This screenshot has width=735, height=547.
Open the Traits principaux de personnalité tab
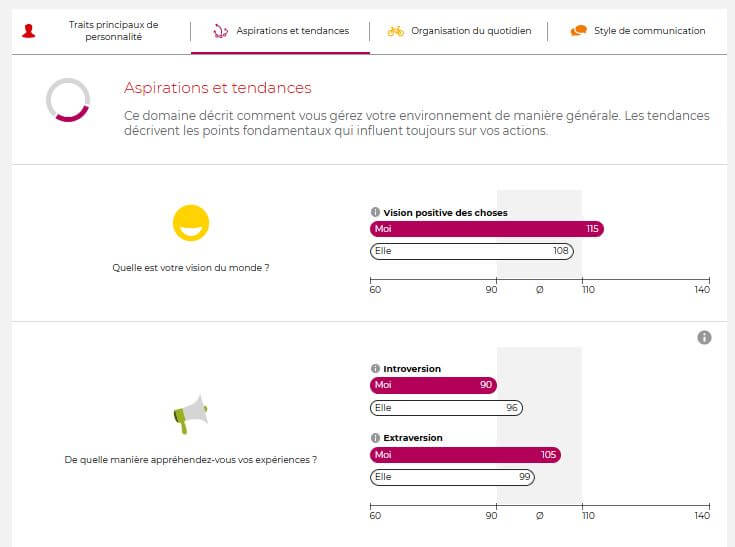coord(113,31)
